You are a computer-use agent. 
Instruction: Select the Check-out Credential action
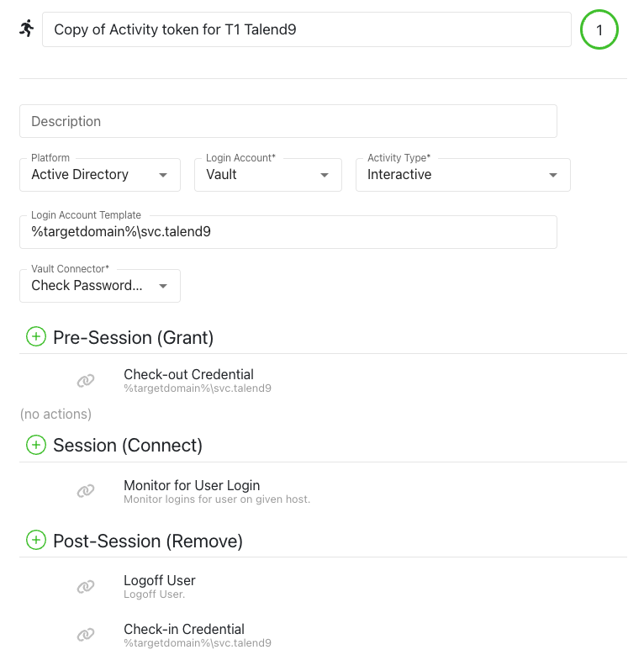pyautogui.click(x=188, y=375)
